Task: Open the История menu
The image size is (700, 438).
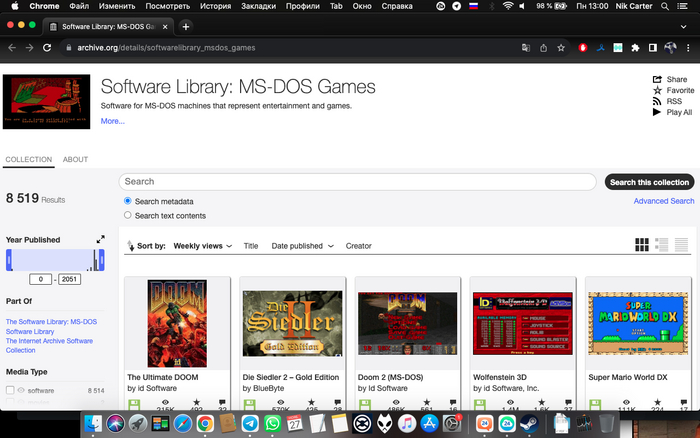Action: [x=216, y=6]
